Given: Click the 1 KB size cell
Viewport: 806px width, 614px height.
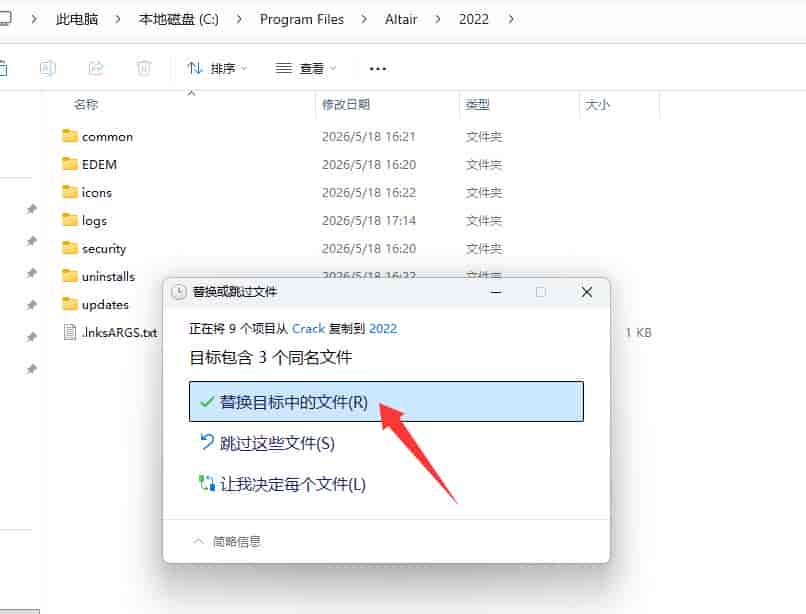Looking at the screenshot, I should pyautogui.click(x=638, y=332).
